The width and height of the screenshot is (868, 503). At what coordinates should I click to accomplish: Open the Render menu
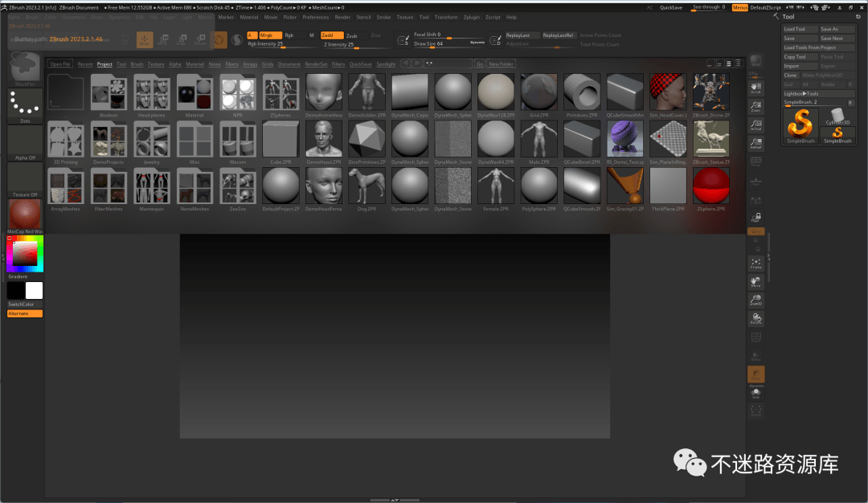342,17
